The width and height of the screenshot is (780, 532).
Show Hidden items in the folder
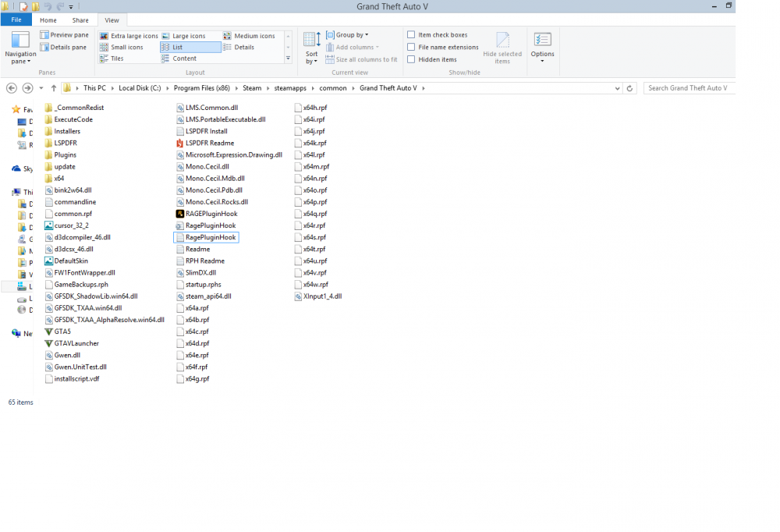click(x=411, y=59)
